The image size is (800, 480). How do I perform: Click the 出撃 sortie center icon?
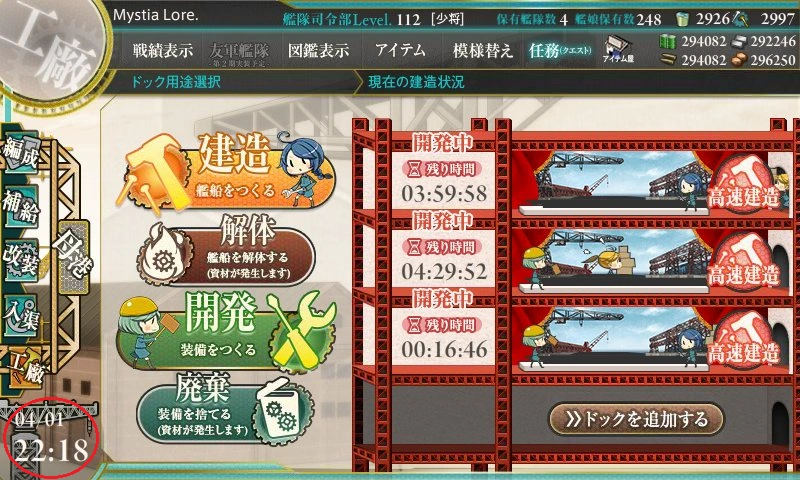tap(74, 257)
